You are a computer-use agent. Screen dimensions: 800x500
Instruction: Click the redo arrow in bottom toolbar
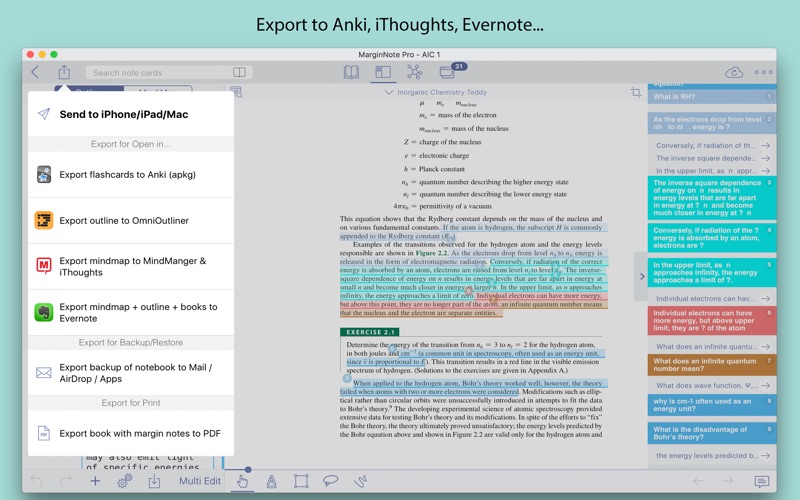pos(66,481)
